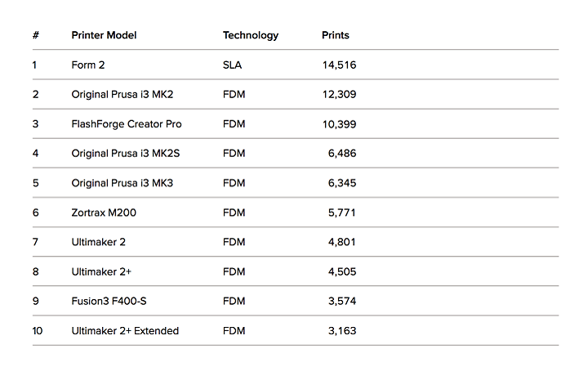Click the 12,309 prints value
This screenshot has height=376, width=588.
tap(340, 95)
